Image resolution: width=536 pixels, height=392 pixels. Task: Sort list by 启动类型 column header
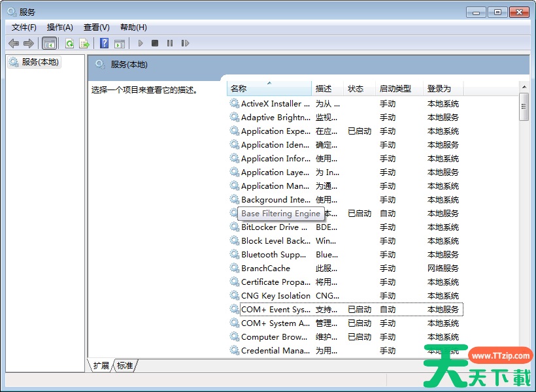395,88
